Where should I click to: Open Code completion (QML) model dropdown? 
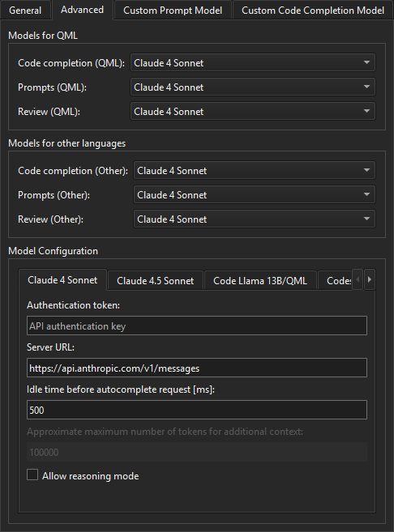(x=253, y=63)
